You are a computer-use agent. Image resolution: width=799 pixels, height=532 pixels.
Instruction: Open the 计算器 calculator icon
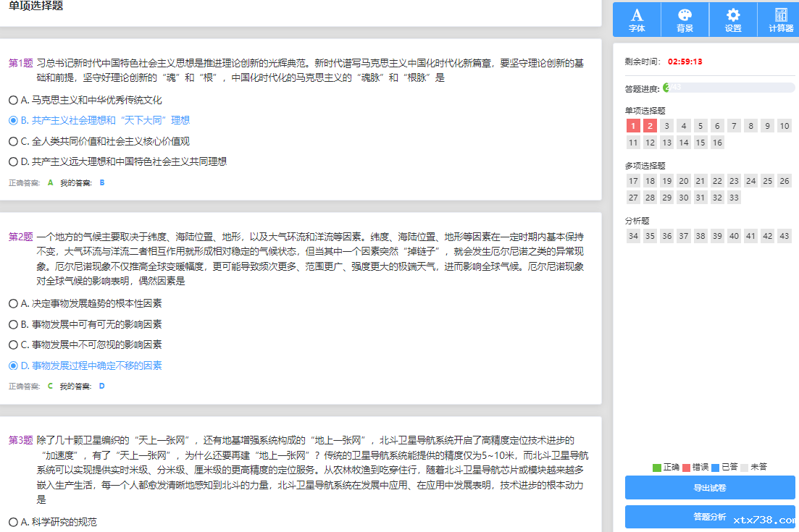pos(781,20)
